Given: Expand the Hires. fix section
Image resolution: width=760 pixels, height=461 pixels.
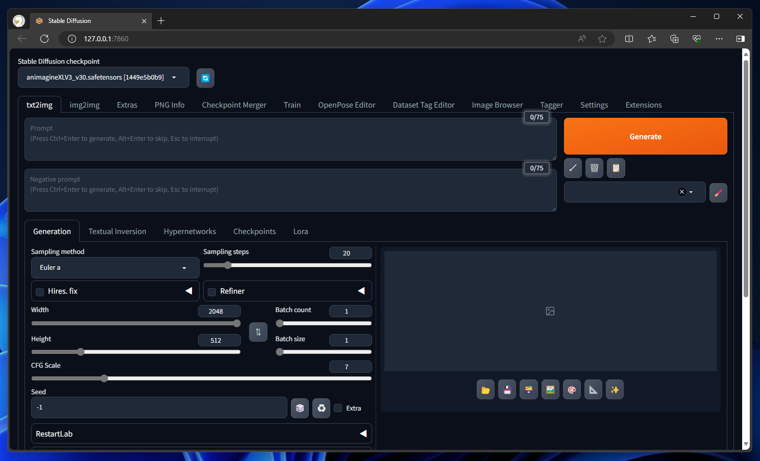Looking at the screenshot, I should tap(189, 291).
